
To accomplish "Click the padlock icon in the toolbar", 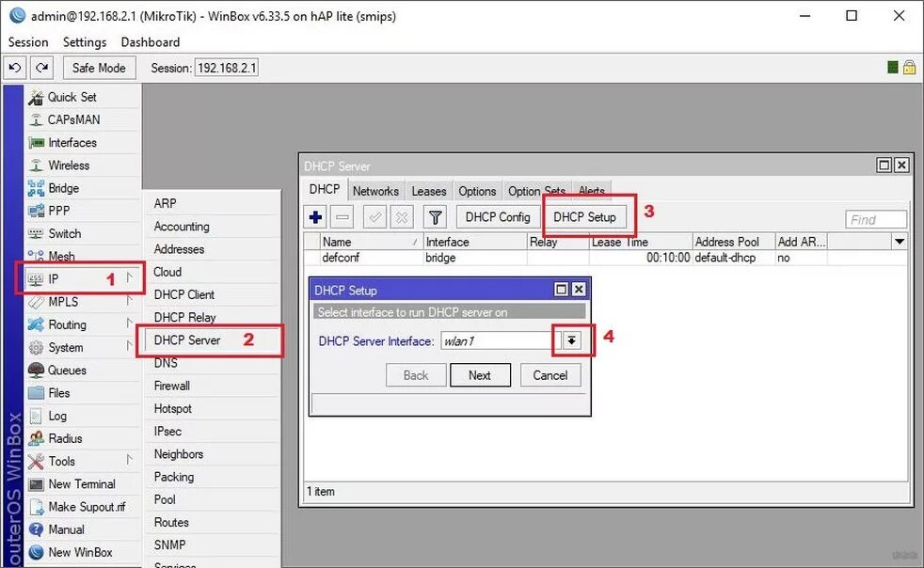I will click(909, 67).
